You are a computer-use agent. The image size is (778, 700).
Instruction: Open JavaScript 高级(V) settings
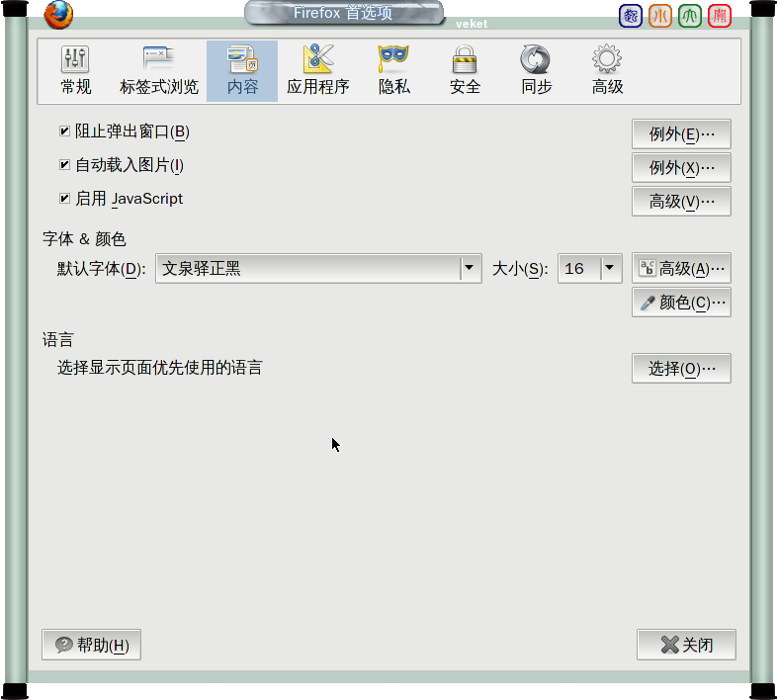pos(681,202)
